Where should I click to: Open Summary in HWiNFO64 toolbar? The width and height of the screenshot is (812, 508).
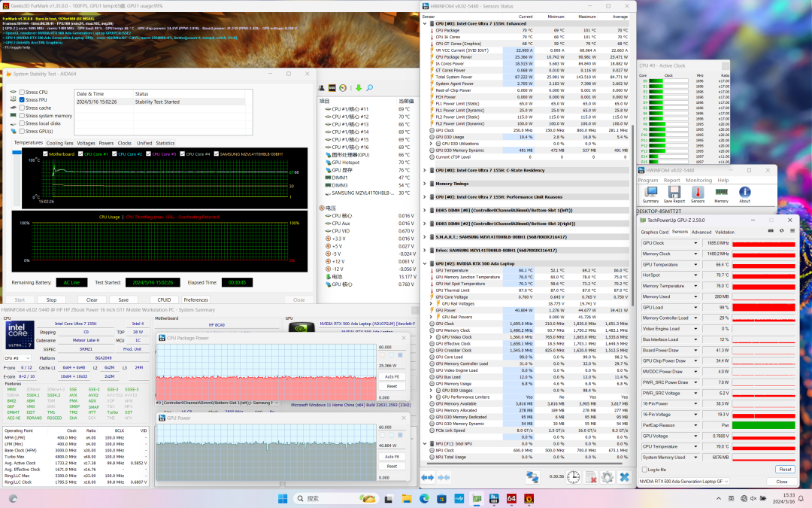(650, 193)
